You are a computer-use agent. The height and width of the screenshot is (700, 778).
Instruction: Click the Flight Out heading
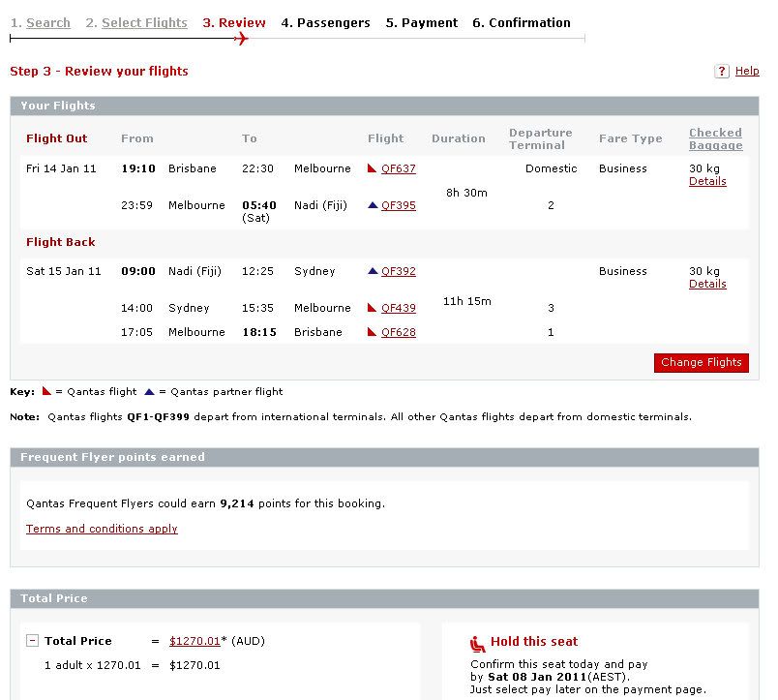point(56,138)
